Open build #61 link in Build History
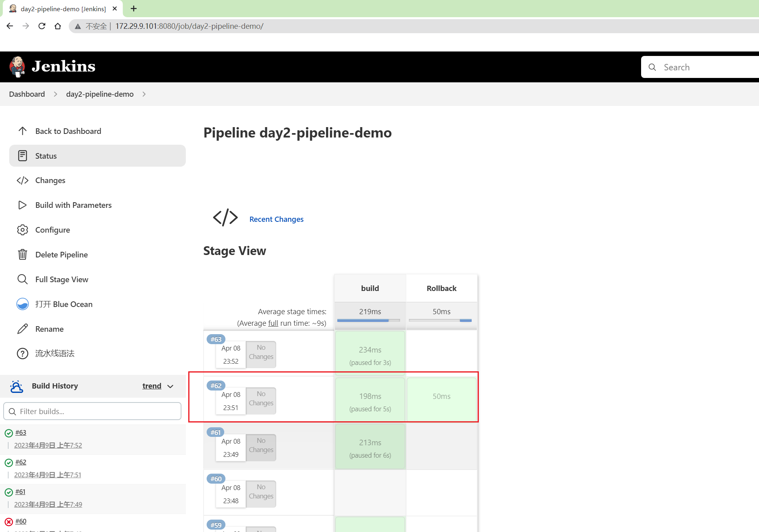 coord(20,492)
